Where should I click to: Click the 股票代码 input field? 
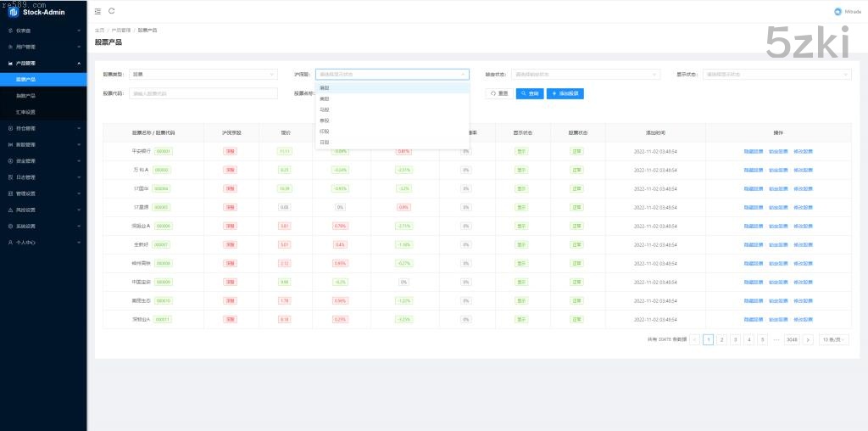tap(203, 93)
